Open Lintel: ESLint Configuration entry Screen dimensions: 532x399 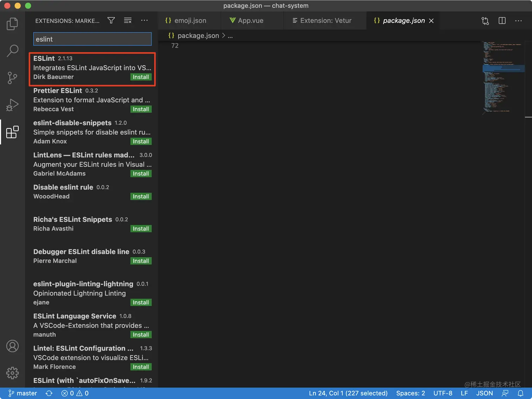92,357
